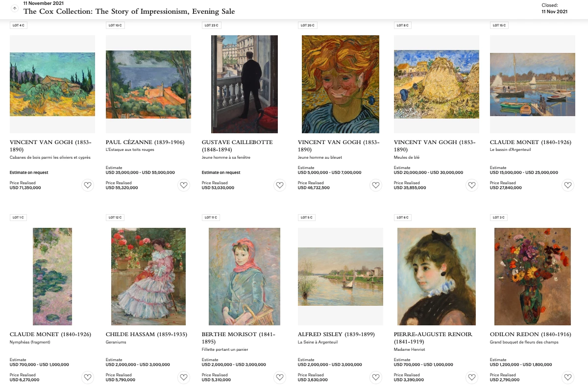Open the Cabanes de bois thumbnail image
This screenshot has width=588, height=392.
[x=52, y=84]
